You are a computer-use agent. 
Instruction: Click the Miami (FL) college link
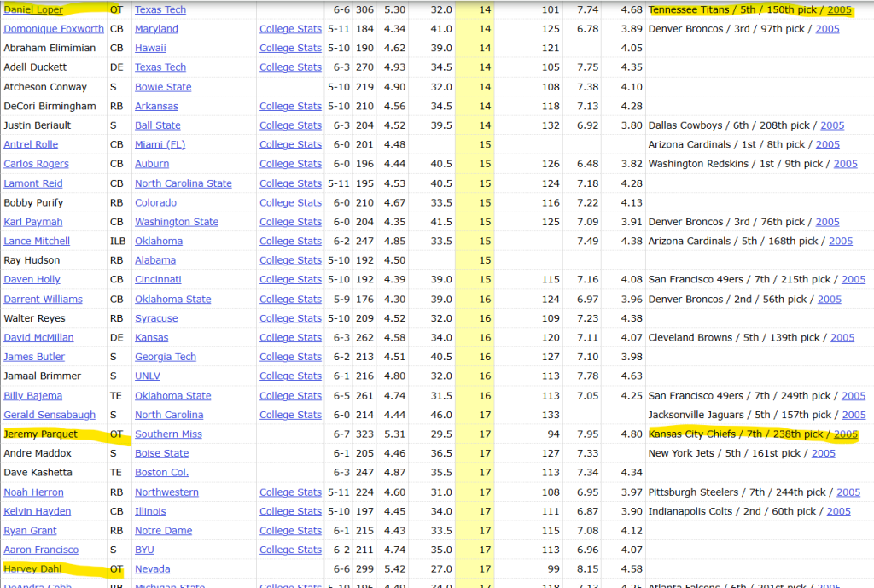[160, 144]
